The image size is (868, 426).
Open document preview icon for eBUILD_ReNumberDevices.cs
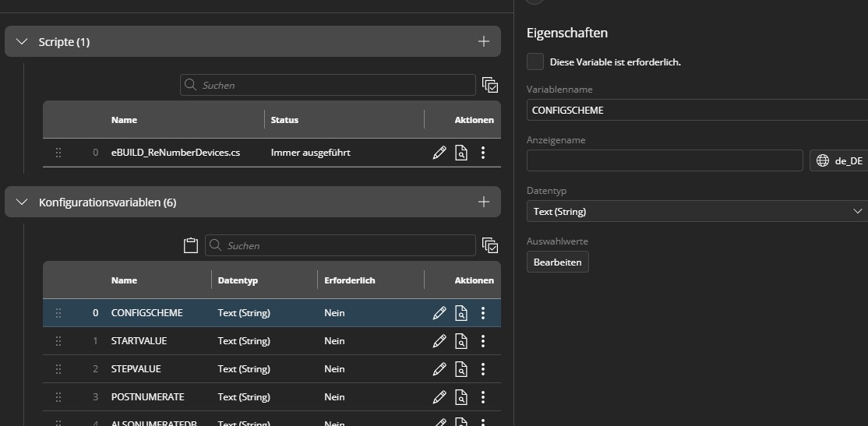(461, 153)
